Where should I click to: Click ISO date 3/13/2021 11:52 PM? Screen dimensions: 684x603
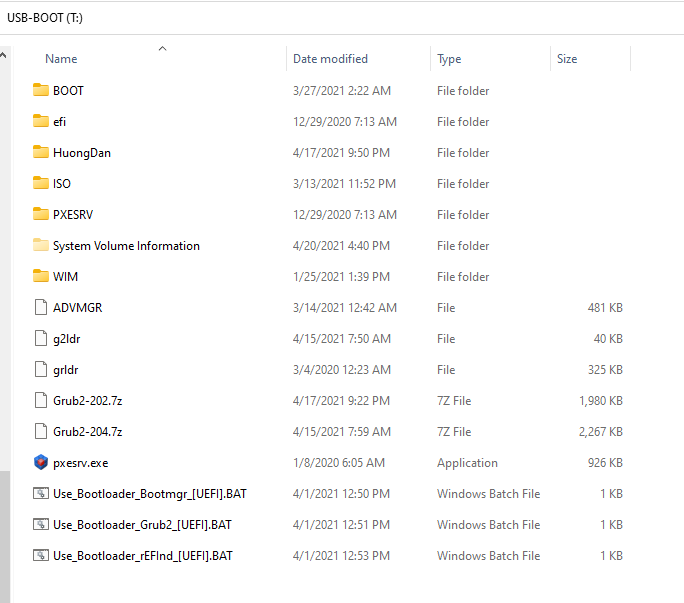pyautogui.click(x=344, y=184)
